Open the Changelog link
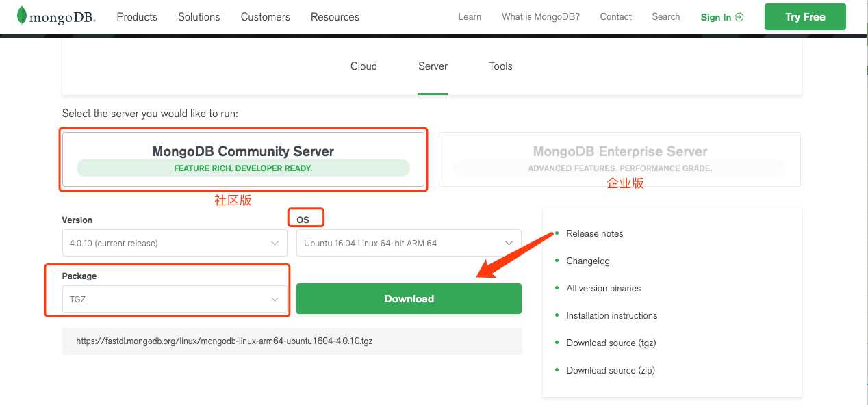Viewport: 868px width, 405px height. pyautogui.click(x=588, y=261)
